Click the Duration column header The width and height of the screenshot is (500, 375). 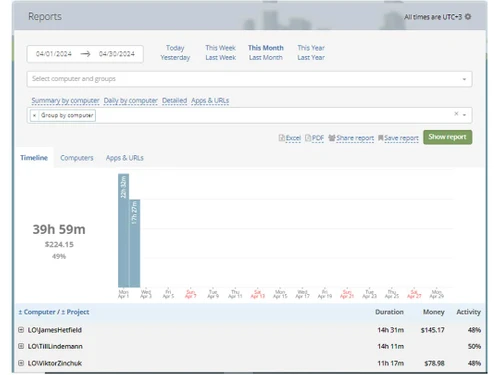click(389, 312)
